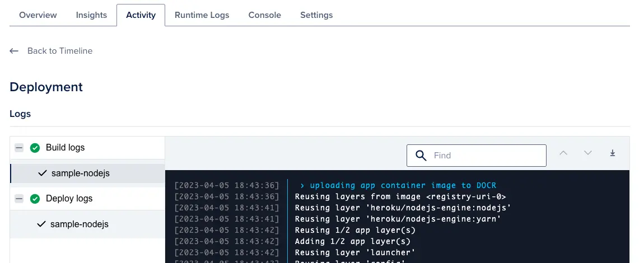644x263 pixels.
Task: Open the Overview tab
Action: click(x=38, y=15)
